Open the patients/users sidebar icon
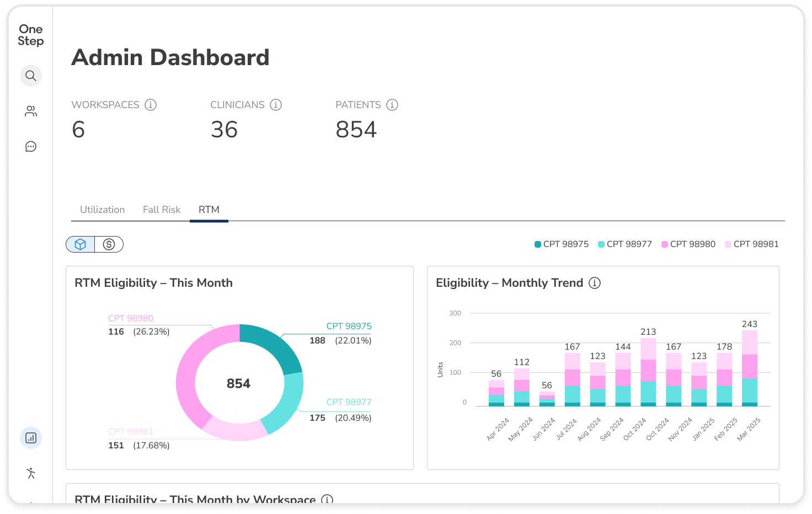The width and height of the screenshot is (812, 514). click(x=31, y=111)
